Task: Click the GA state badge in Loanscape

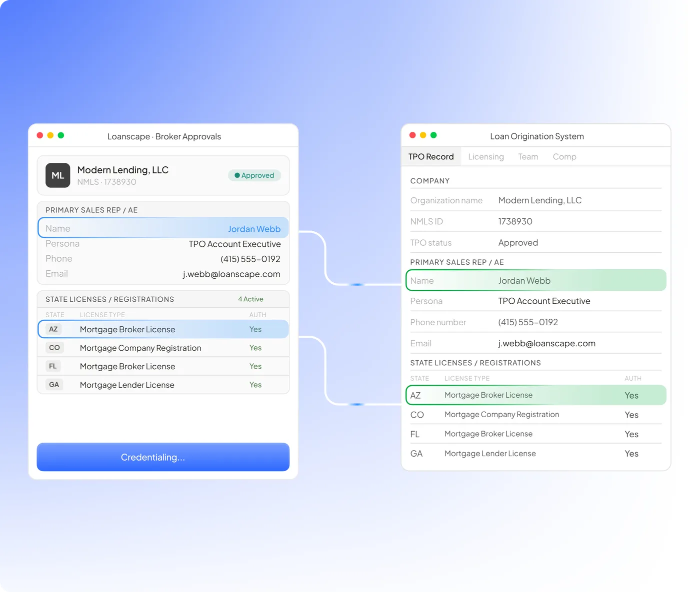Action: [54, 385]
